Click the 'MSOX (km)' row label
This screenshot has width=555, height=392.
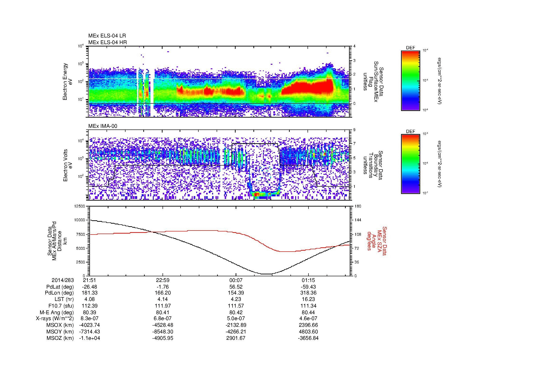(x=60, y=325)
